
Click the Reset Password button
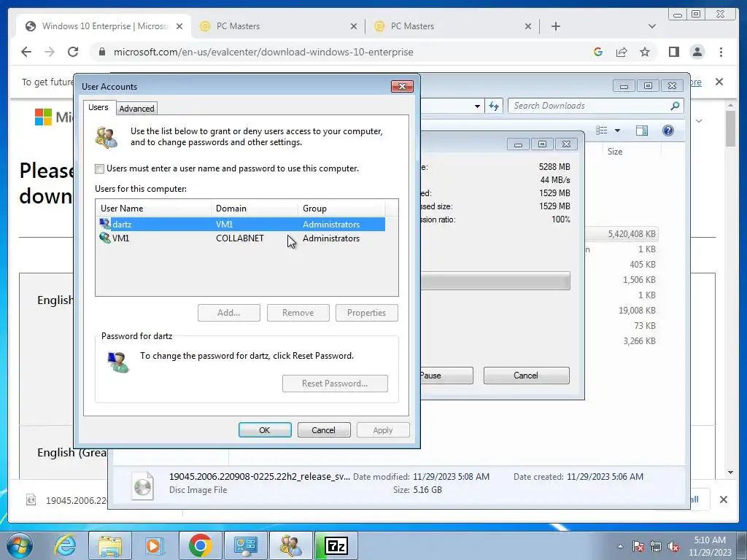pyautogui.click(x=335, y=384)
